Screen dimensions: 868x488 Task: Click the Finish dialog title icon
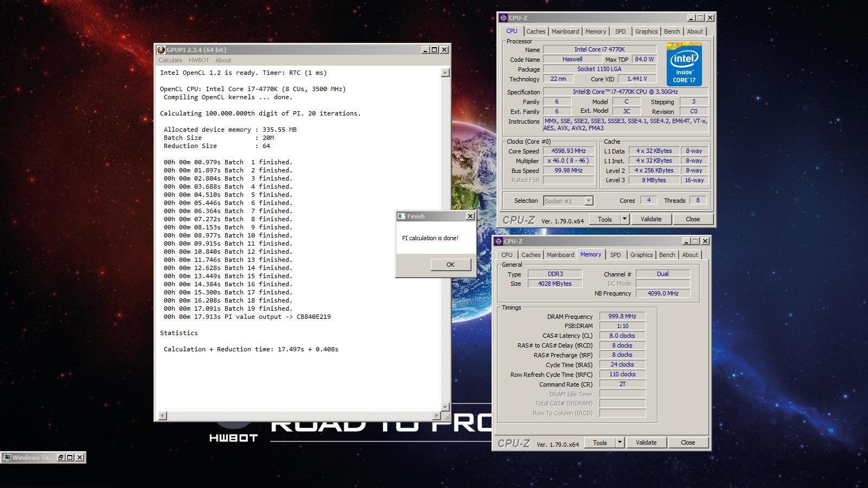click(x=401, y=216)
